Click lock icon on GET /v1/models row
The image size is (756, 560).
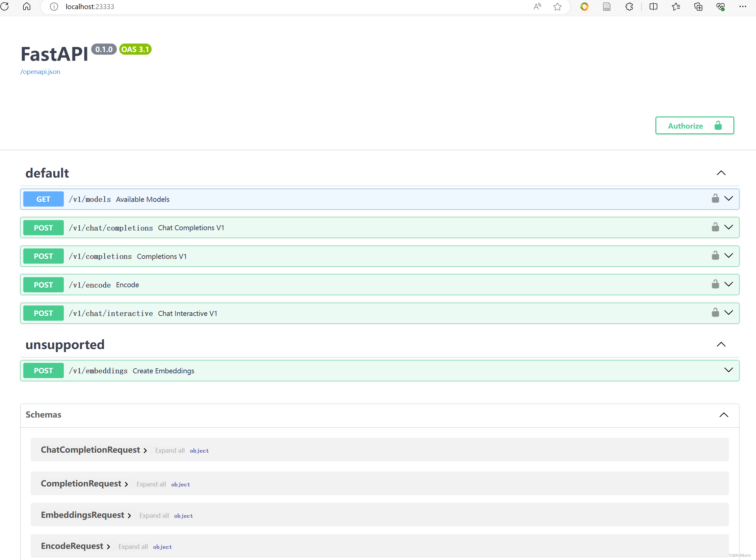point(715,198)
